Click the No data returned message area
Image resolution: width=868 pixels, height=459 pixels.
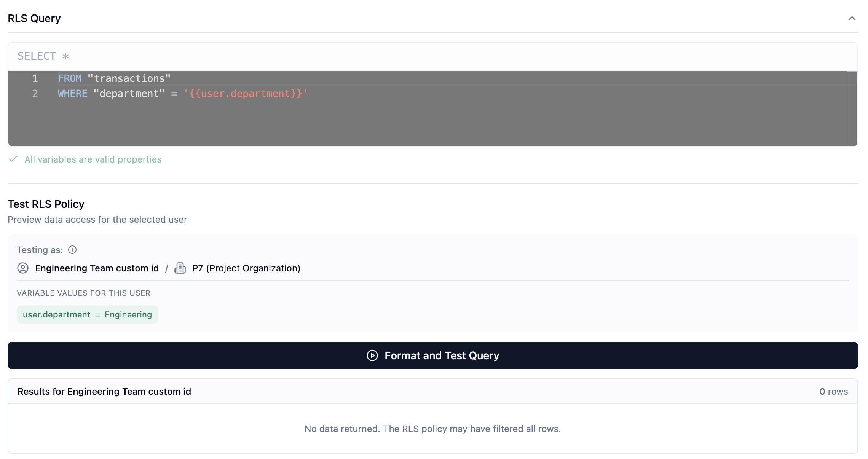pos(432,429)
